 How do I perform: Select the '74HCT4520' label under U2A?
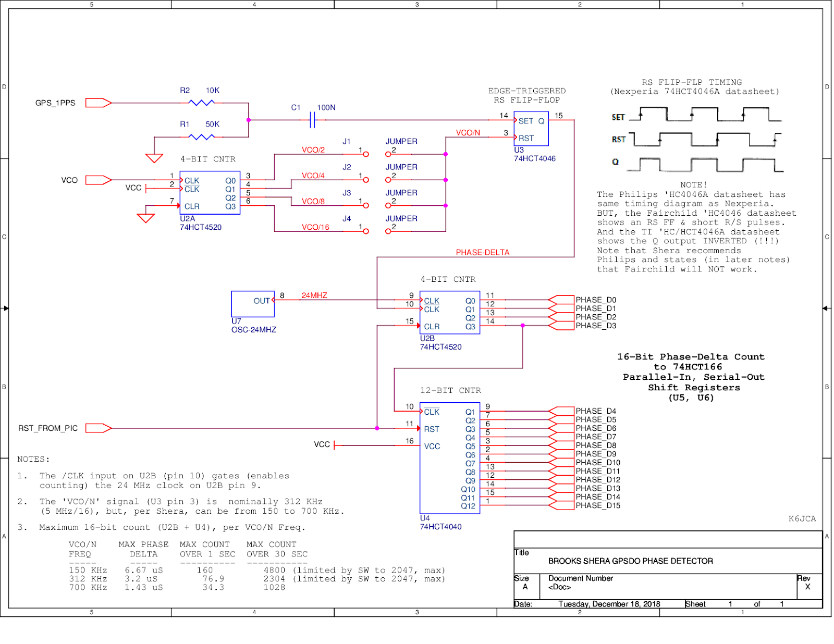point(201,227)
